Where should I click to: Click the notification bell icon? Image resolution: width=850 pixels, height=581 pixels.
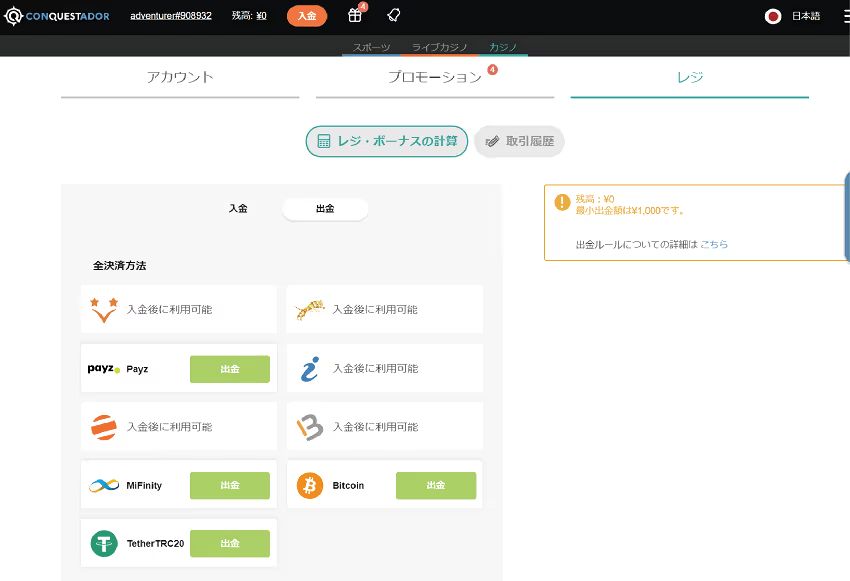394,15
